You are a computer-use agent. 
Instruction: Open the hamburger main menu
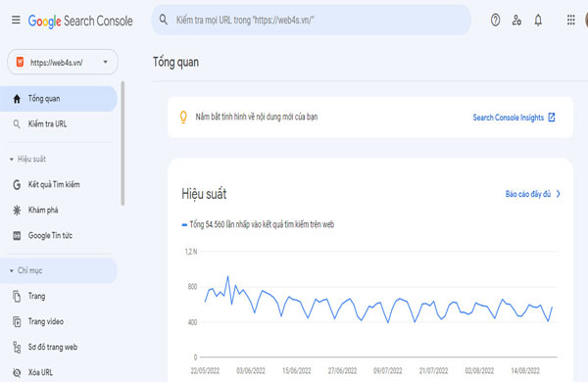click(16, 20)
